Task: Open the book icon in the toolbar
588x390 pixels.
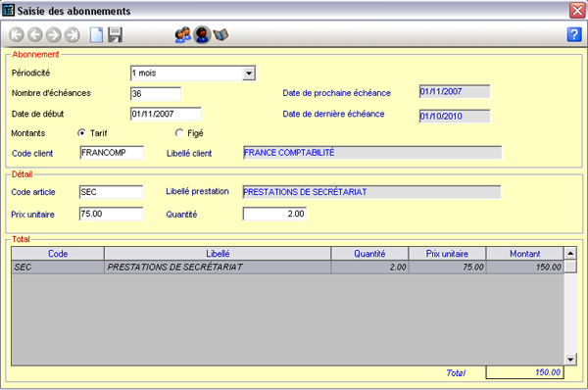Action: (220, 35)
